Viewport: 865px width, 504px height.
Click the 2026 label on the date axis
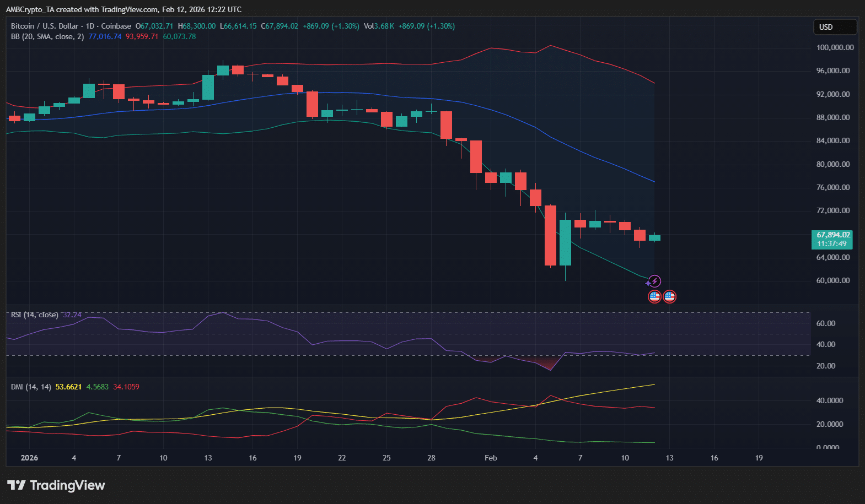pos(29,458)
